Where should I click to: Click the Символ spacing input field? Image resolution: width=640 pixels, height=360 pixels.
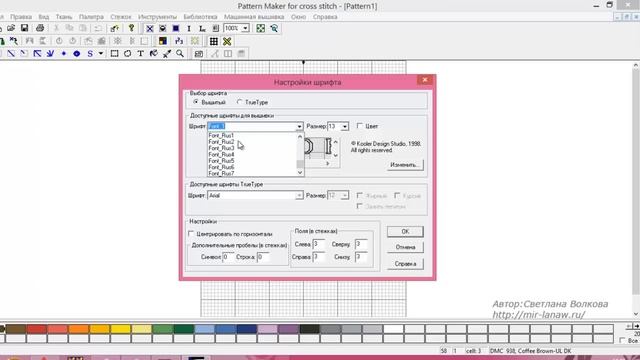[228, 257]
